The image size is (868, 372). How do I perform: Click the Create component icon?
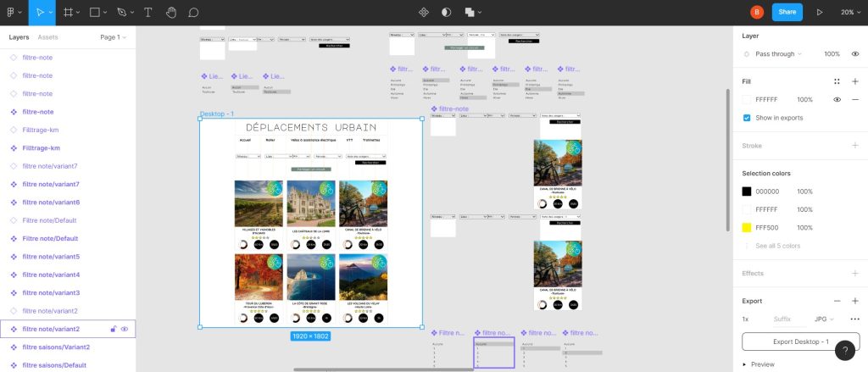(424, 12)
